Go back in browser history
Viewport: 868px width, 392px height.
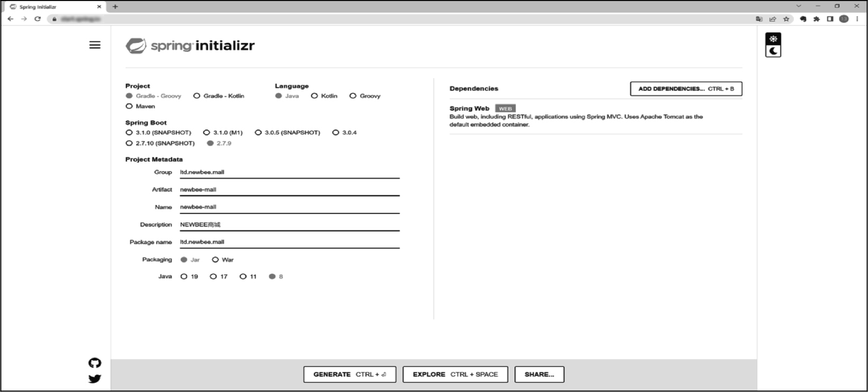pyautogui.click(x=10, y=19)
